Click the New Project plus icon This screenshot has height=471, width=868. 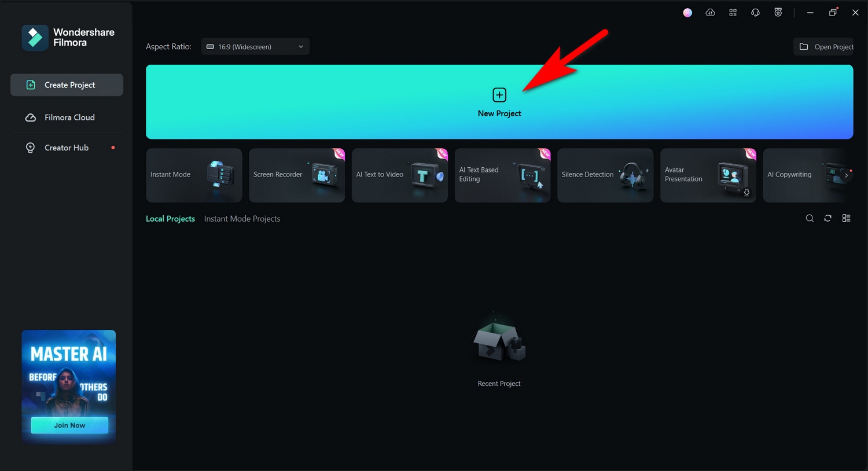pyautogui.click(x=499, y=95)
